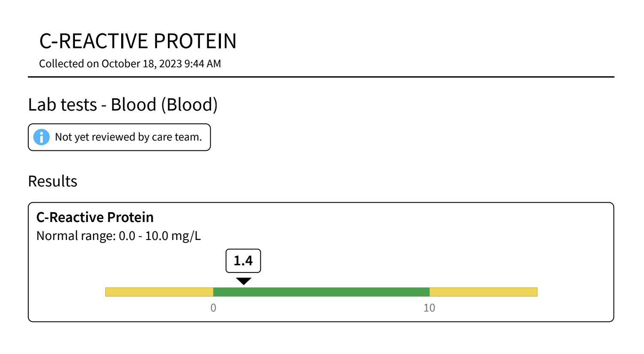
Task: Click the collection date October 18, 2023
Action: 142,63
